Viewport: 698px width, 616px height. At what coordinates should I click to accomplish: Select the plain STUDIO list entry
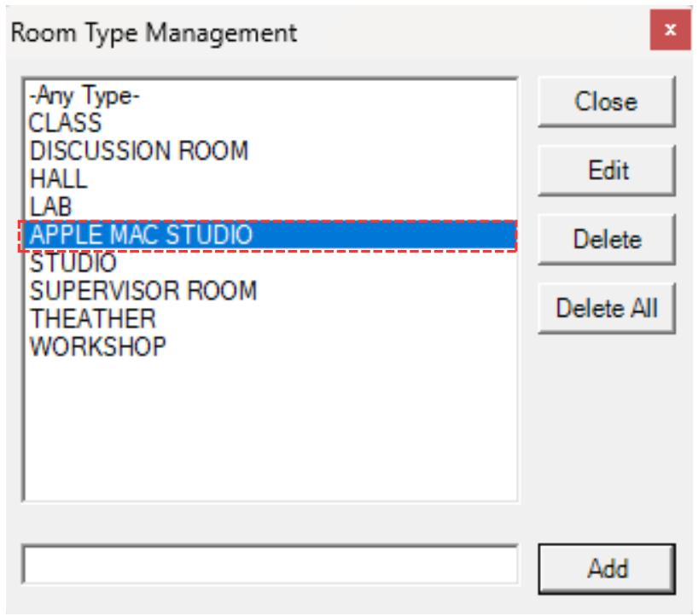73,263
